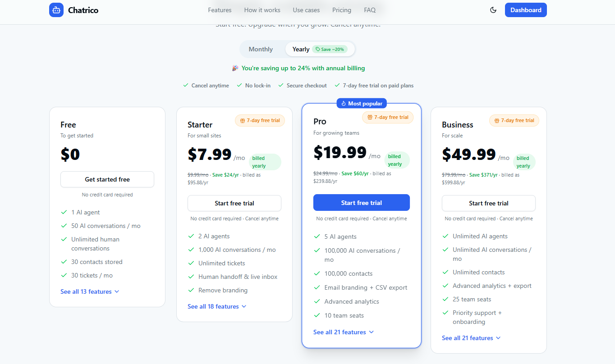Screen dimensions: 615x364
Task: Click the billed yearly pill on Pro plan
Action: point(397,160)
